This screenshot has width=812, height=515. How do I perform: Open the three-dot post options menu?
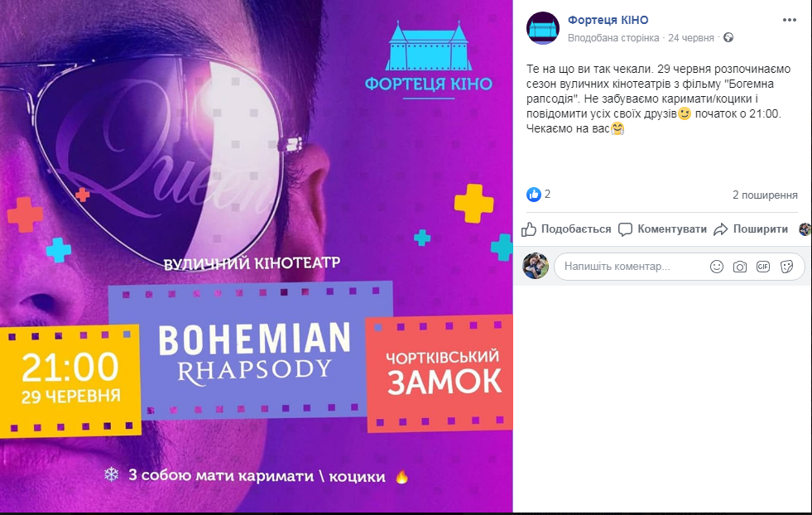(x=789, y=20)
